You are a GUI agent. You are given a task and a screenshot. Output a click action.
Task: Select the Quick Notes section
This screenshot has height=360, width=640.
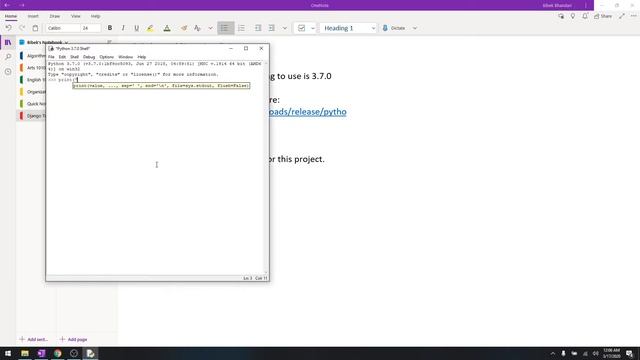(33, 104)
